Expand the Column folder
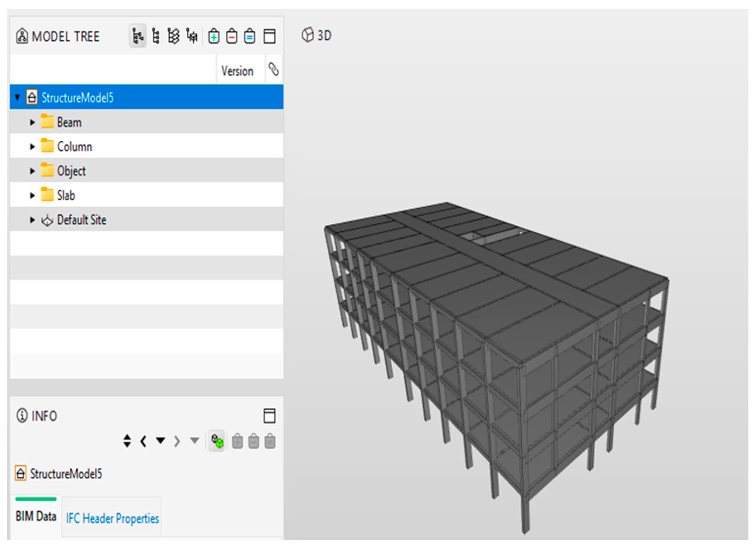The height and width of the screenshot is (548, 756). [x=32, y=146]
